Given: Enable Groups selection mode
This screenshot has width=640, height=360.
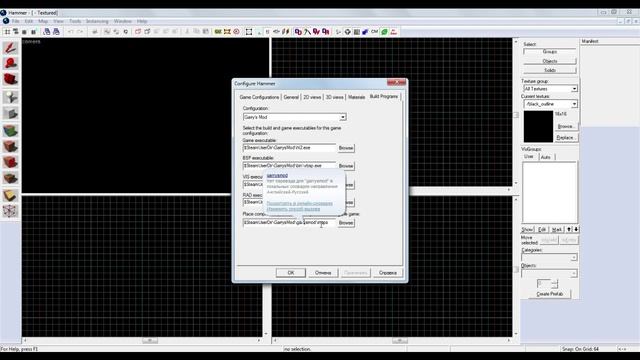Looking at the screenshot, I should point(550,52).
